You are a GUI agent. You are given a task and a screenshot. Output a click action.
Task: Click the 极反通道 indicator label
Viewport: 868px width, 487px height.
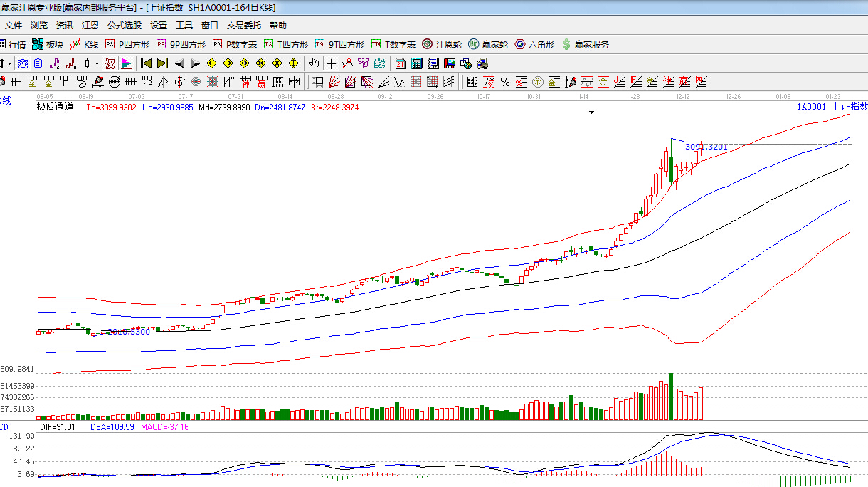click(x=55, y=107)
